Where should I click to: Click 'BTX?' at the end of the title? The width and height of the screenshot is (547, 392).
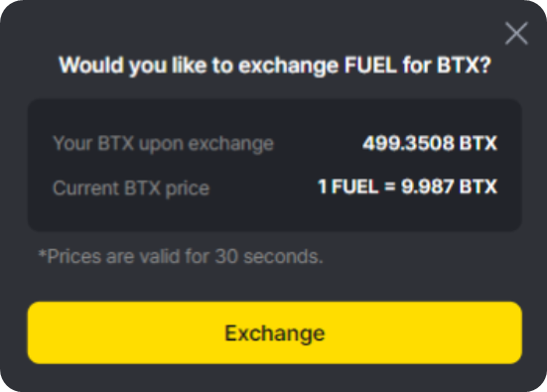tap(464, 65)
